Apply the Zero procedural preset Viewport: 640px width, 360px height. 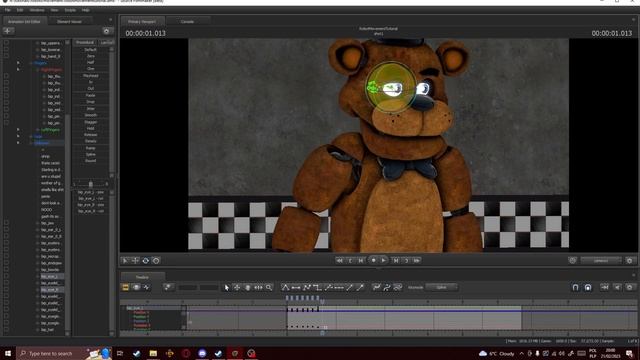click(91, 56)
